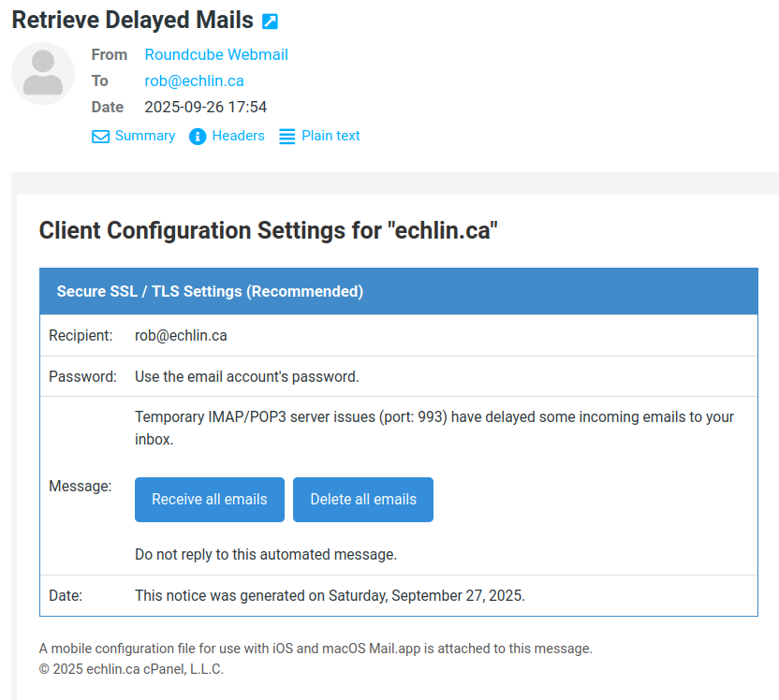Click the Client Configuration Settings heading
Viewport: 779px width, 700px height.
[268, 230]
